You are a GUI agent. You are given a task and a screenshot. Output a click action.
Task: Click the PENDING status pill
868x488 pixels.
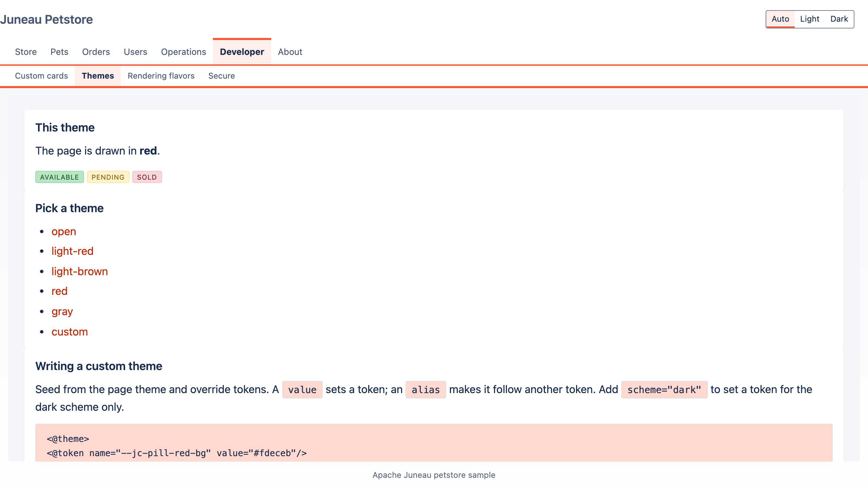(108, 177)
